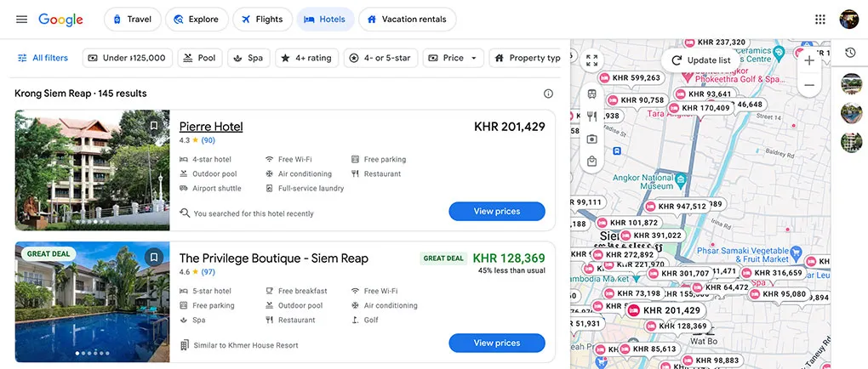This screenshot has width=868, height=369.
Task: Open Pierre Hotel's 90 reviews
Action: pyautogui.click(x=208, y=140)
